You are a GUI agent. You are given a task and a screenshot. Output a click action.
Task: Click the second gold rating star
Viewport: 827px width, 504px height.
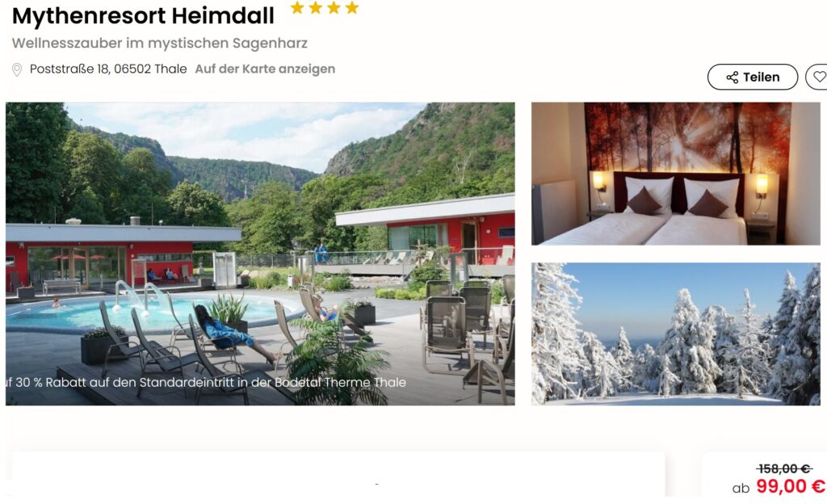[x=316, y=7]
